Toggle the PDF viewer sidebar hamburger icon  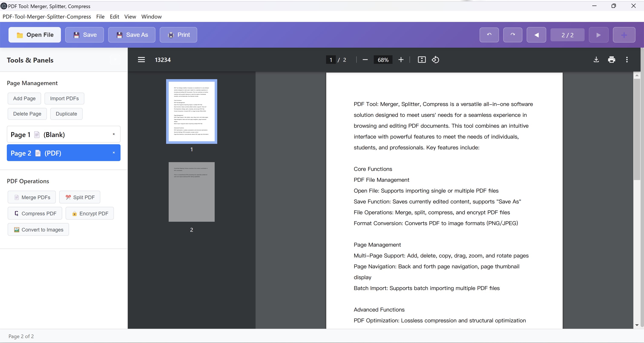141,60
